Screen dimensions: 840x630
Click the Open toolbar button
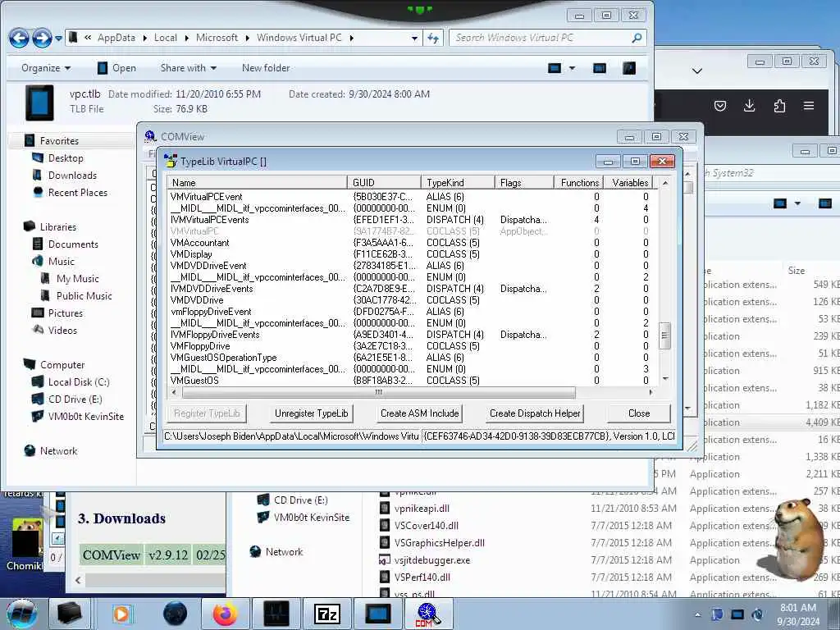[x=116, y=68]
